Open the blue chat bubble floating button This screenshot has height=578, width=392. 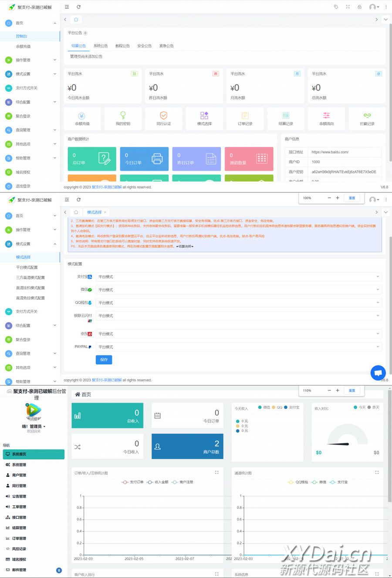[x=378, y=373]
